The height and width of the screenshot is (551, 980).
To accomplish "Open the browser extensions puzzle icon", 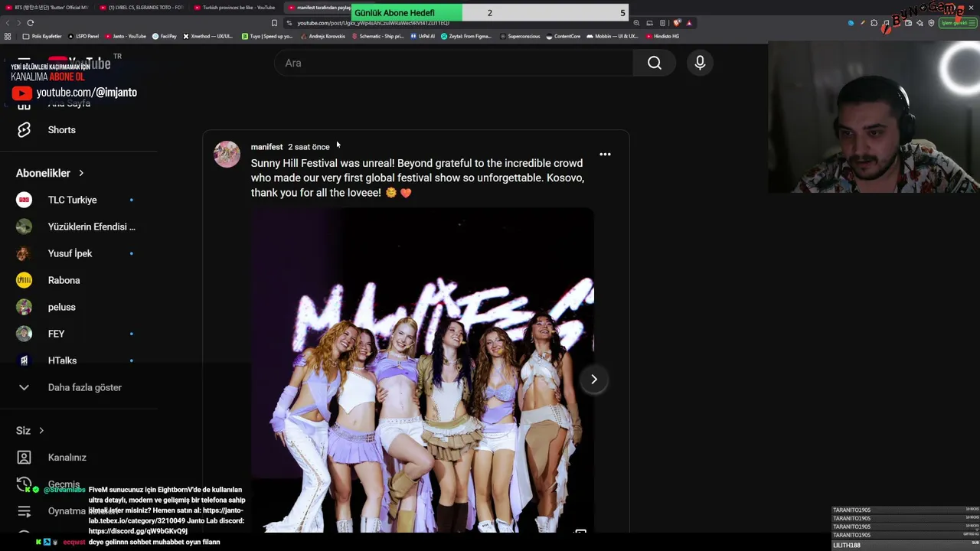I will [874, 23].
